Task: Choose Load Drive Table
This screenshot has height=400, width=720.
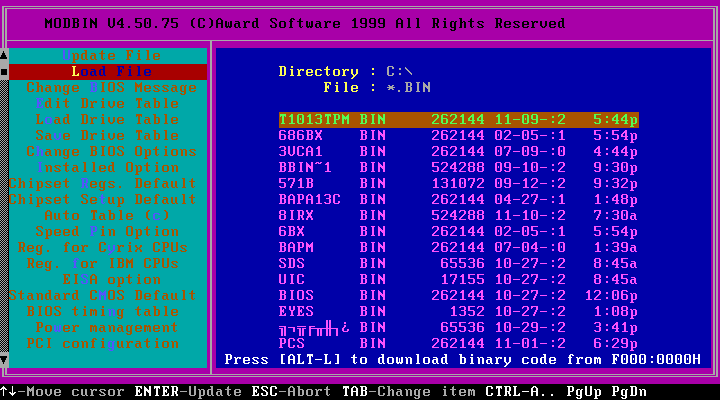Action: (x=107, y=120)
